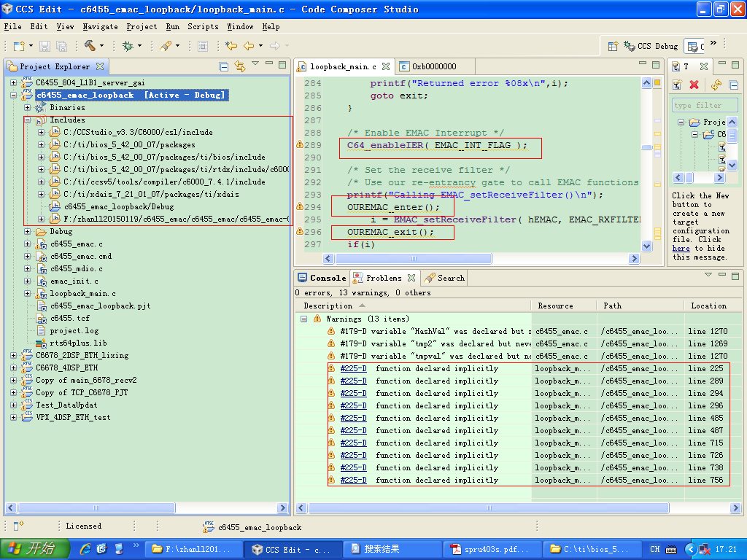747x560 pixels.
Task: Toggle Link with Editor in Project Explorer
Action: tap(240, 66)
